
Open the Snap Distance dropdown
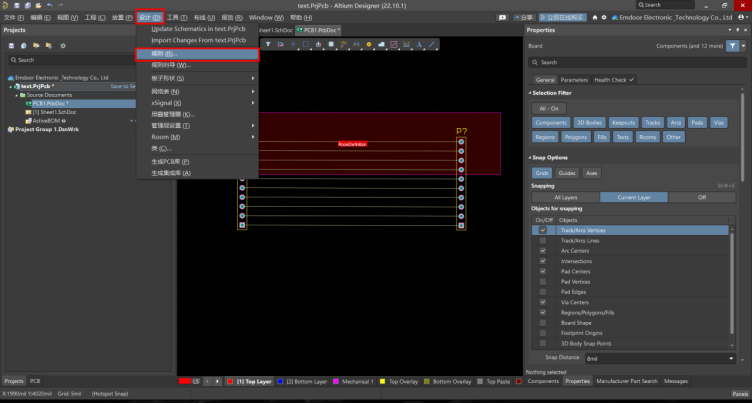click(x=732, y=357)
